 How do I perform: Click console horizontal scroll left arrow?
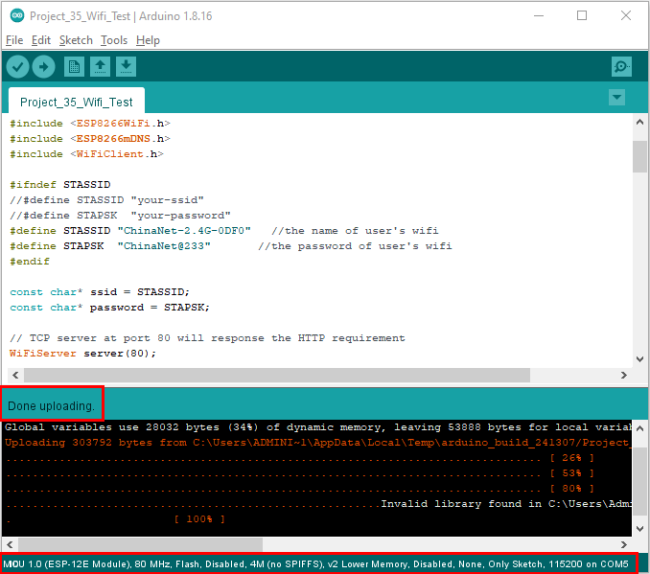[x=10, y=544]
